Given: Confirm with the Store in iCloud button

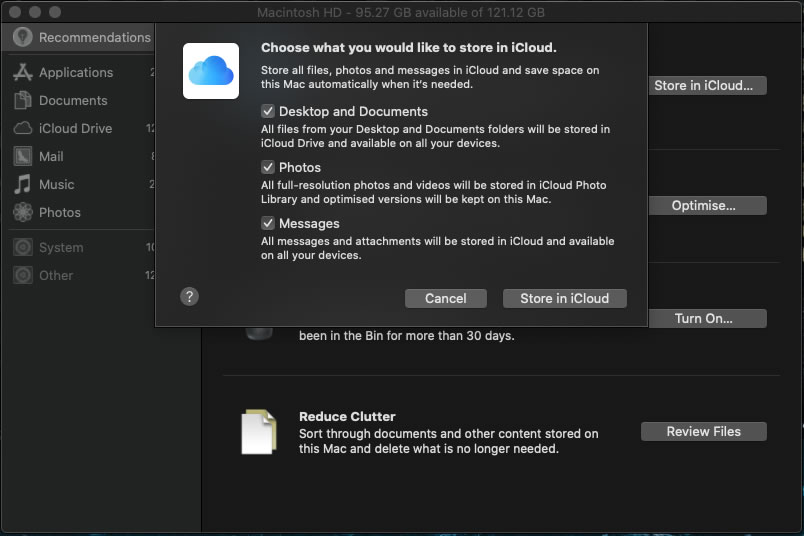Looking at the screenshot, I should 565,299.
